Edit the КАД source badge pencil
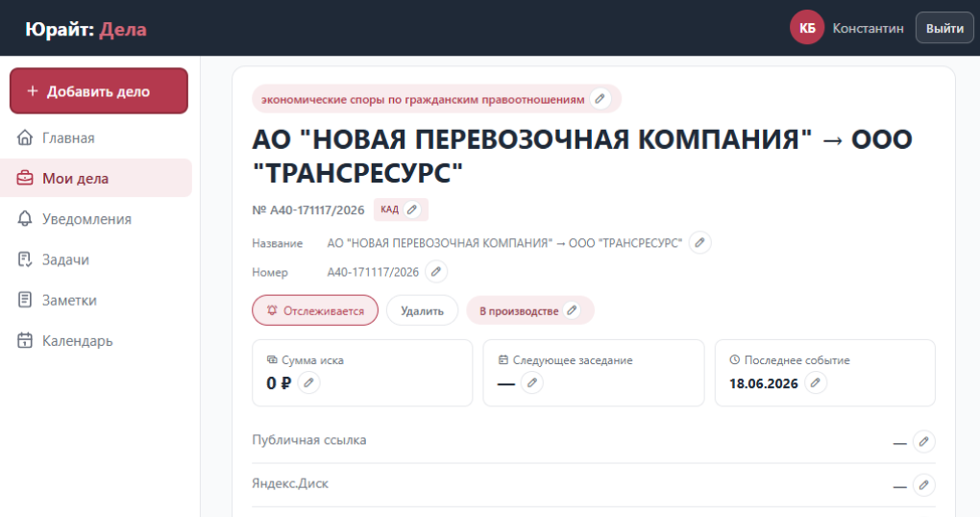This screenshot has height=517, width=980. (412, 209)
